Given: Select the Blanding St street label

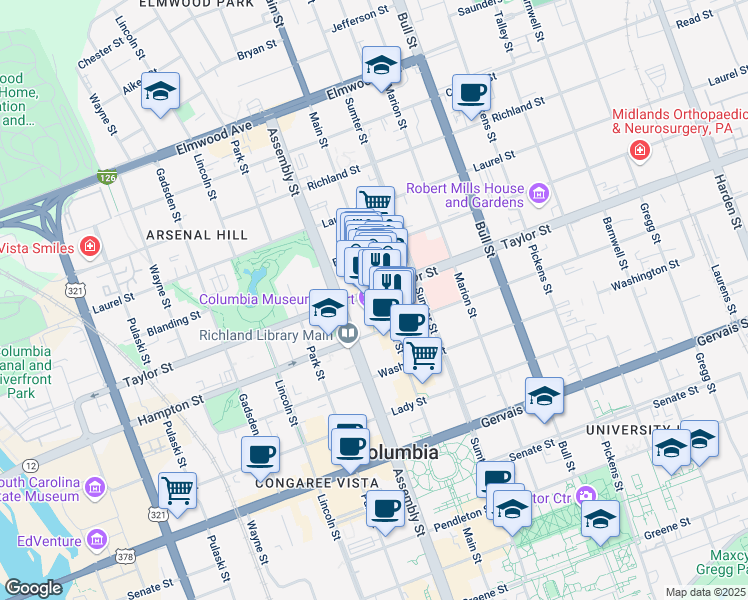Looking at the screenshot, I should coord(174,324).
